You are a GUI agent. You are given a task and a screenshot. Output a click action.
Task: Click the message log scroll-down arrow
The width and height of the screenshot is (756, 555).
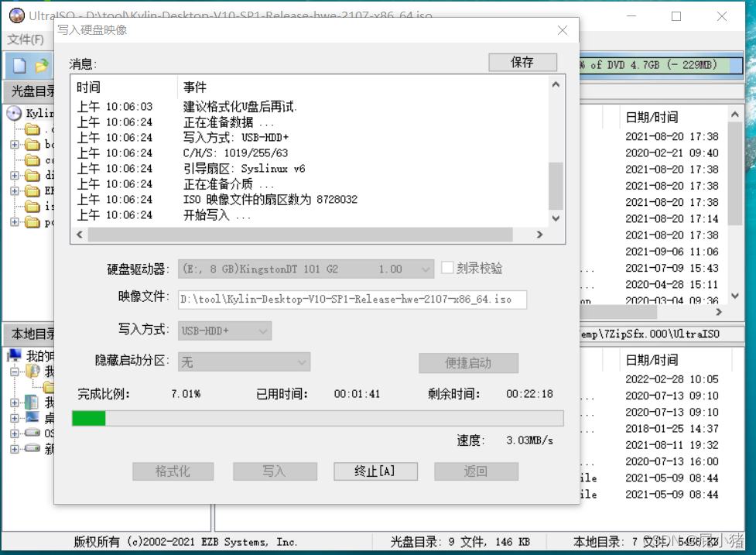click(x=556, y=218)
